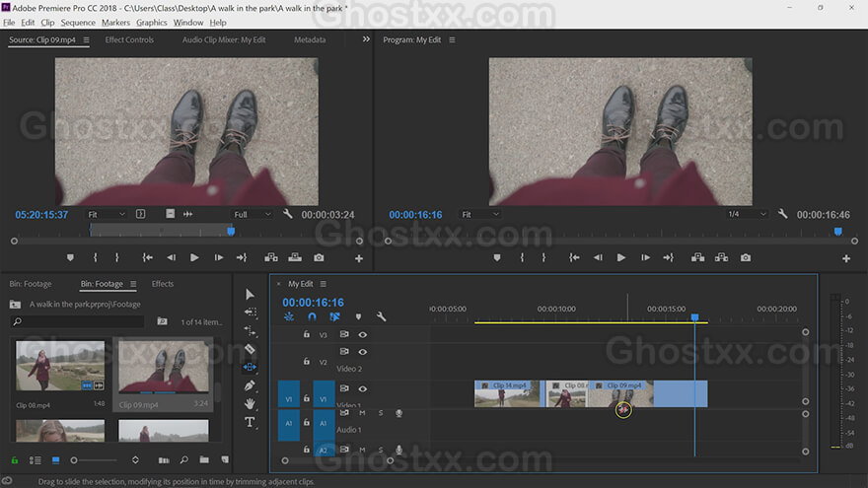The width and height of the screenshot is (868, 488).
Task: Open Source monitor button editor plus
Action: (x=359, y=258)
